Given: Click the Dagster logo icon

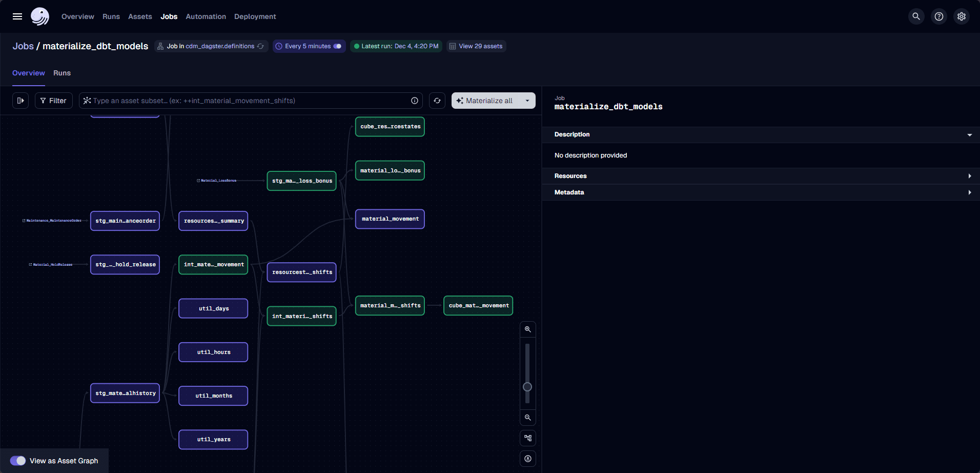Looking at the screenshot, I should click(x=40, y=16).
